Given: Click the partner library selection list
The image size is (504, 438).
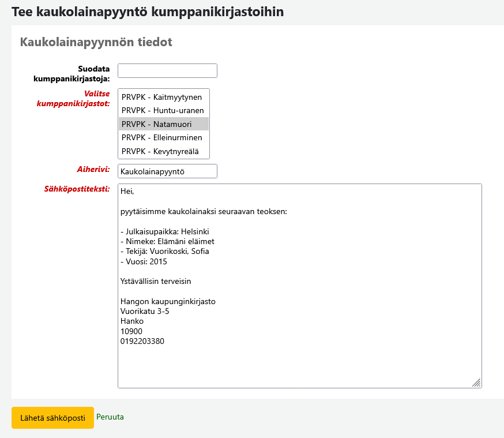Looking at the screenshot, I should (x=163, y=124).
